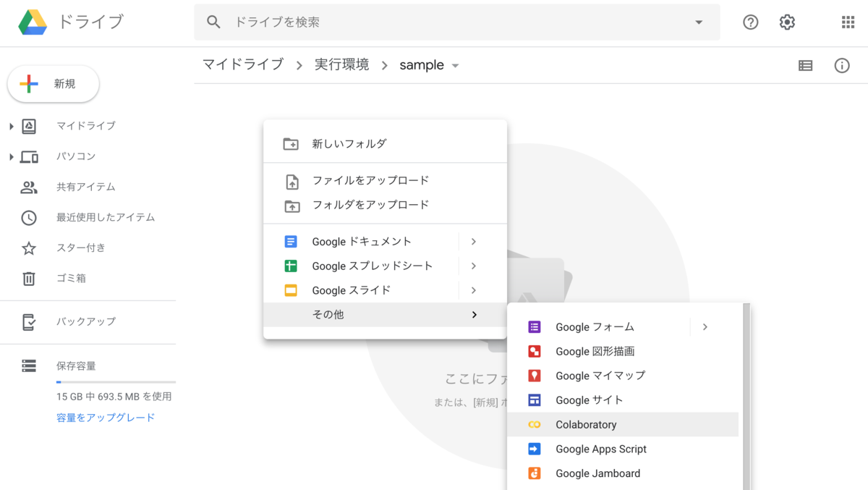
Task: Choose フォルダをアップロード from menu
Action: coord(385,206)
